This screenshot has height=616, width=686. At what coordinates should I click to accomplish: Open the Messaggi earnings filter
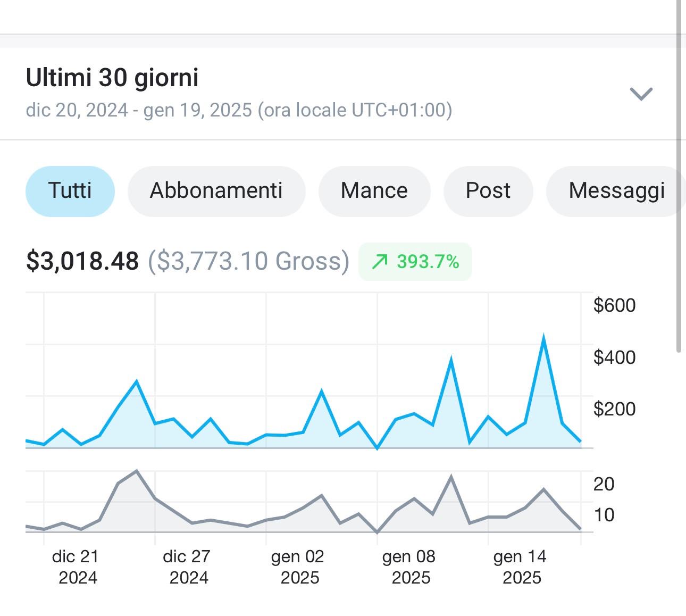(x=616, y=191)
